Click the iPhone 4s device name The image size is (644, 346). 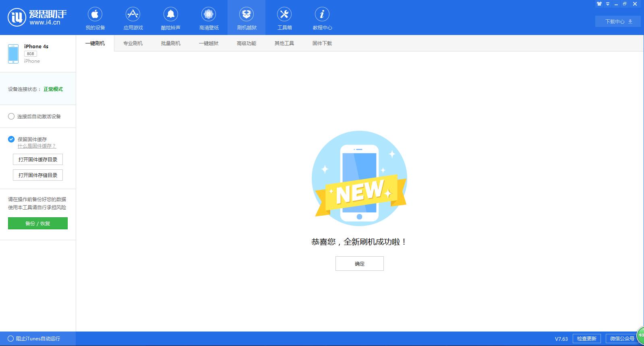[36, 46]
